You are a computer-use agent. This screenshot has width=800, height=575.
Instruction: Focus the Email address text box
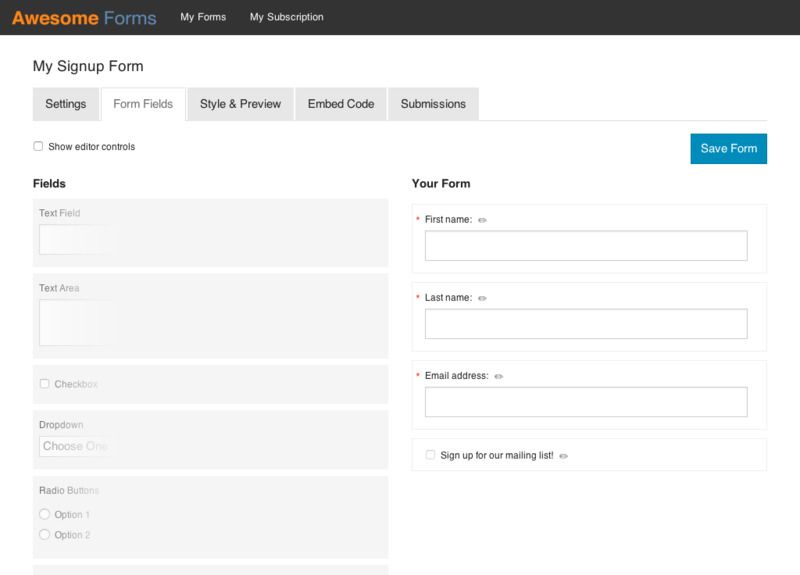click(586, 402)
